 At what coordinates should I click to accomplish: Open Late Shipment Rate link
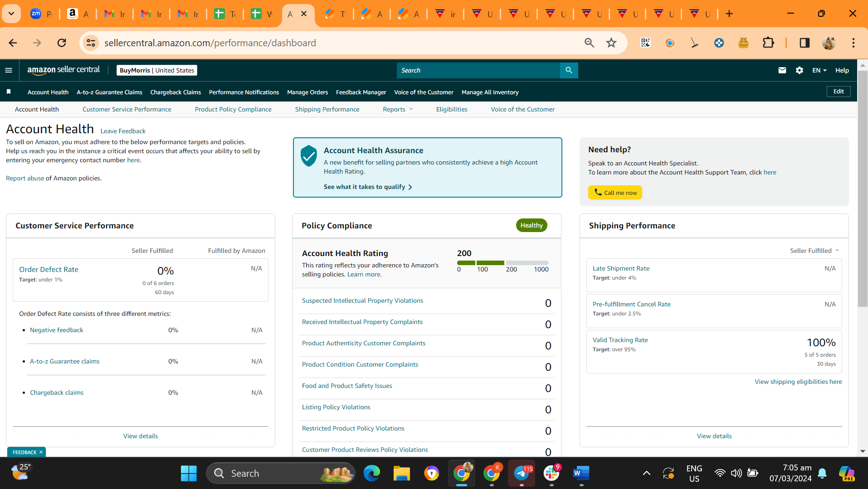(621, 268)
